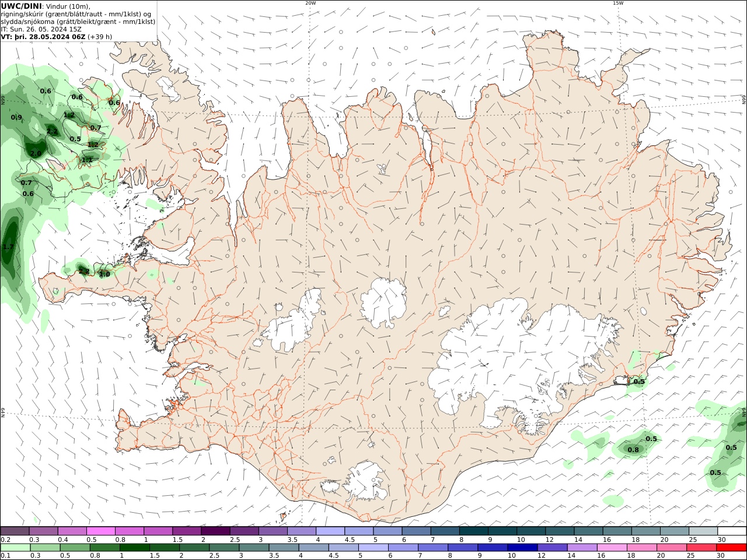The width and height of the screenshot is (747, 560).
Task: Click the pale green 0.1–0.3 swatch in the lower legend
Action: point(15,547)
